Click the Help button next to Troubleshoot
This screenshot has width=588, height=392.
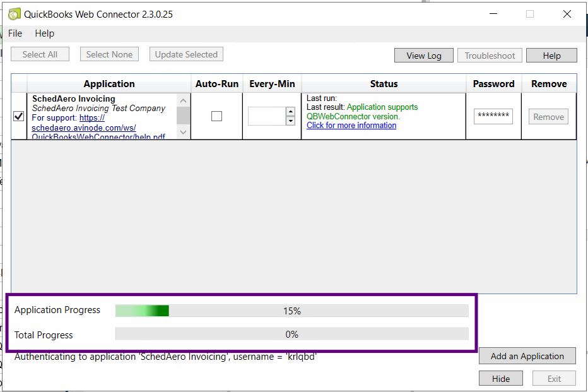tap(551, 56)
